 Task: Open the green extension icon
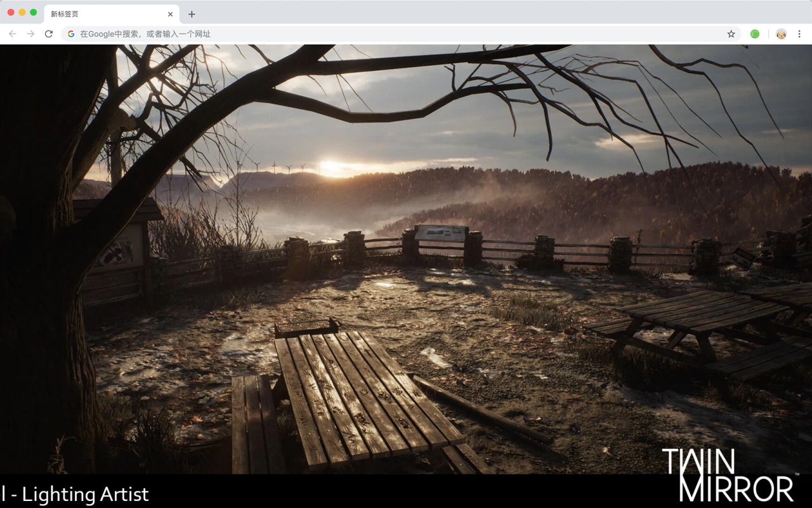[755, 34]
